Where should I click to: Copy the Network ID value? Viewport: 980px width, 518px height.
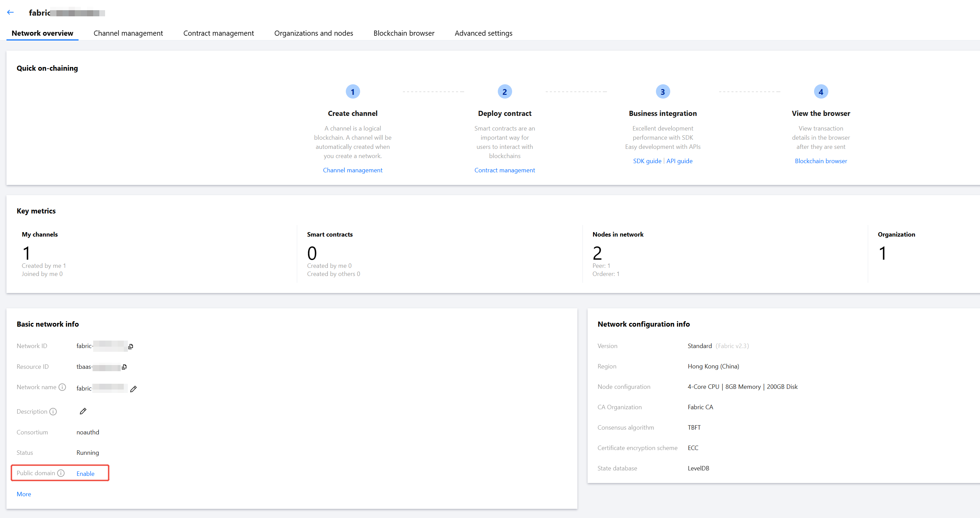(x=131, y=346)
